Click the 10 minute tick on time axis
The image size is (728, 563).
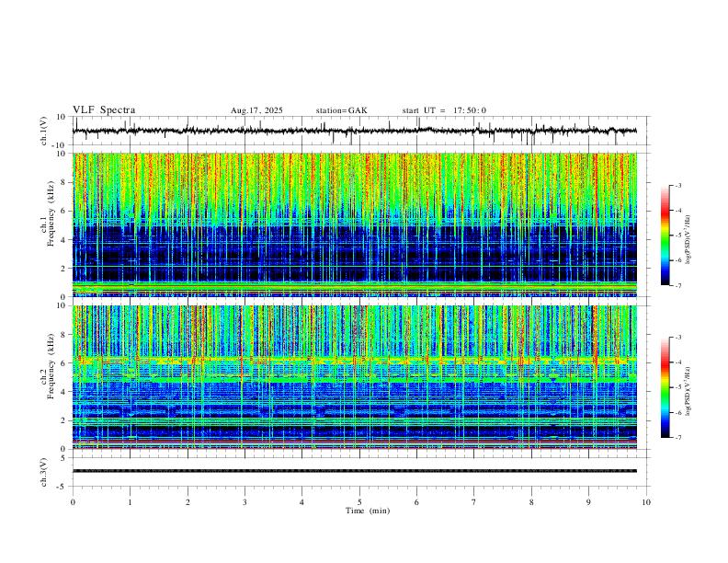[646, 501]
